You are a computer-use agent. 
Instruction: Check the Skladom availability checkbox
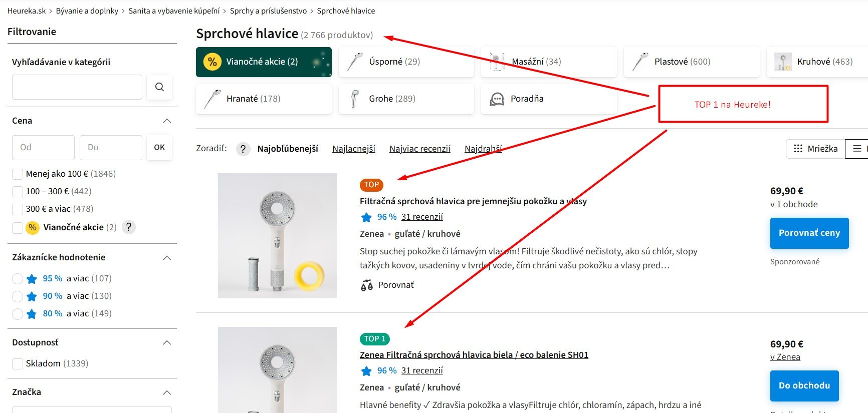pyautogui.click(x=18, y=364)
